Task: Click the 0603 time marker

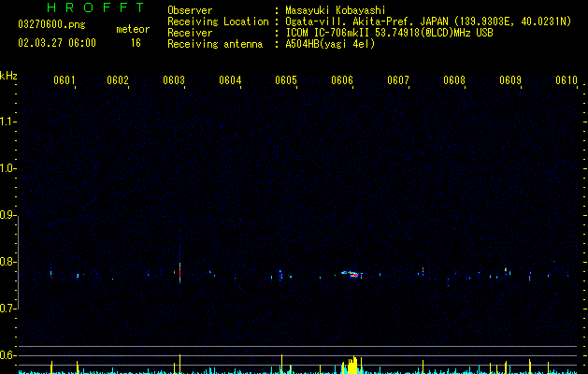Action: coord(174,80)
